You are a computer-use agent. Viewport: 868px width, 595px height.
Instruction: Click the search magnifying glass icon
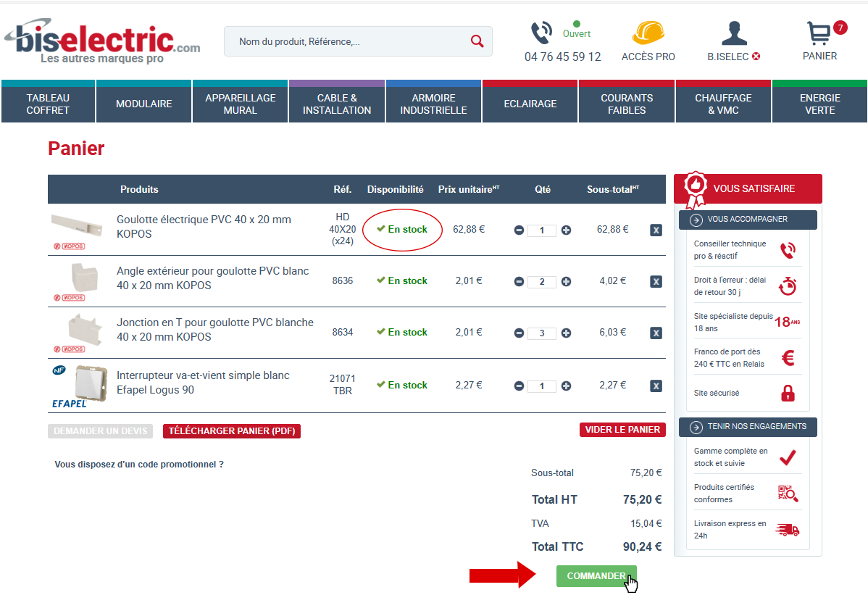(x=477, y=41)
